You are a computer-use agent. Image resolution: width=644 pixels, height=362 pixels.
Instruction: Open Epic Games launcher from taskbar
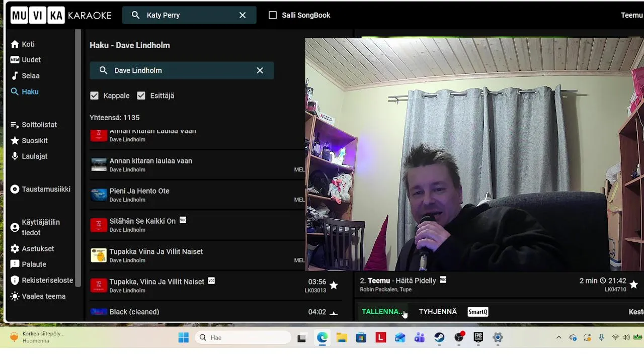click(x=478, y=338)
